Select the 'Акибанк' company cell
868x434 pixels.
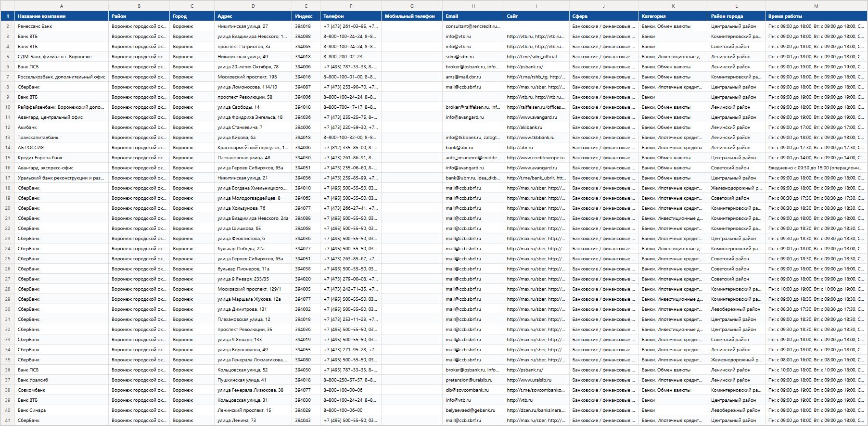pyautogui.click(x=62, y=128)
